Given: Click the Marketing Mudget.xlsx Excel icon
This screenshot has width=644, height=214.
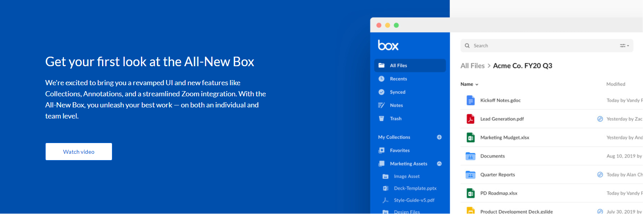Looking at the screenshot, I should coord(470,138).
